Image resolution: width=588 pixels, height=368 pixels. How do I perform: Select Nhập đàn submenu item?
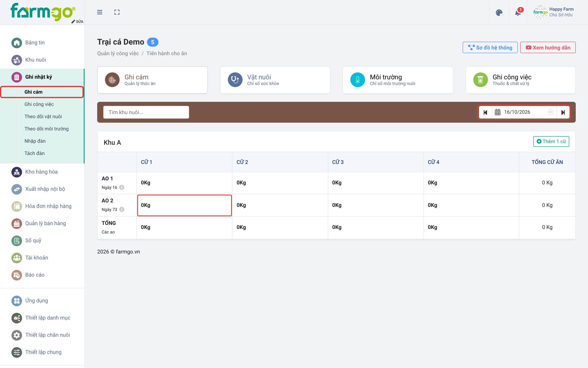coord(35,141)
